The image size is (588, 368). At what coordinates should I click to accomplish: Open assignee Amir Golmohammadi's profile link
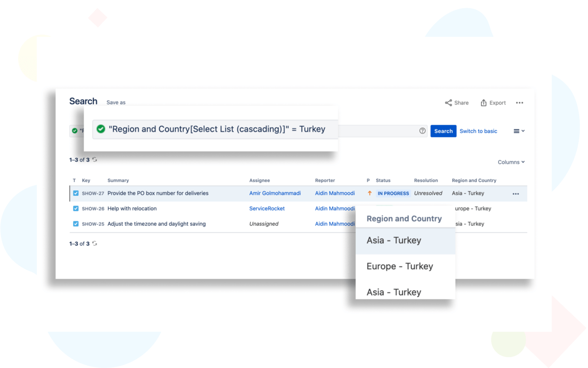coord(275,193)
